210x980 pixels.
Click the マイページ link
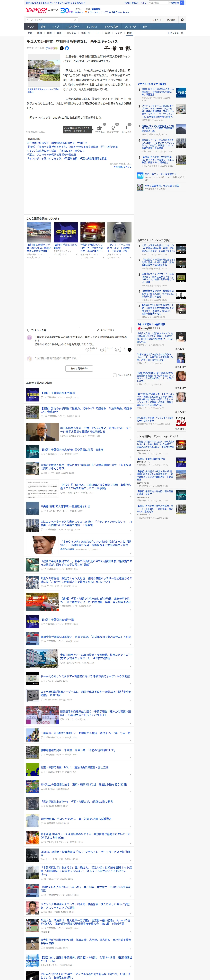click(157, 20)
